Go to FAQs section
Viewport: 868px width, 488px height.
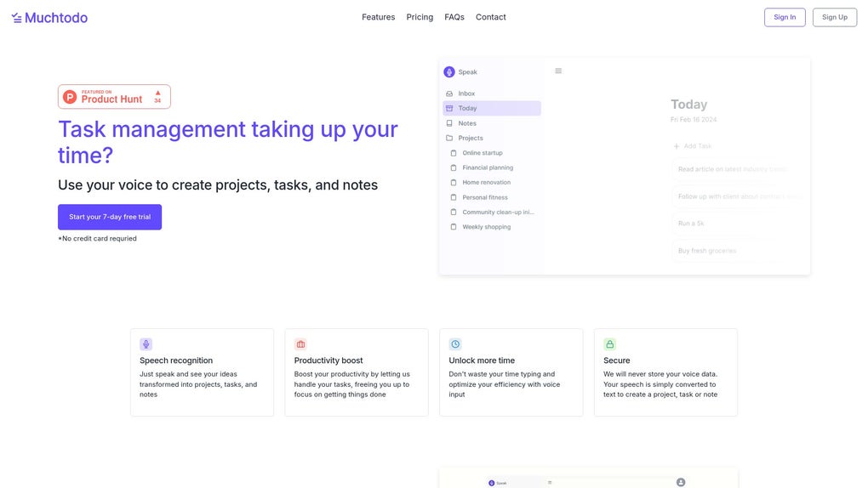point(454,17)
